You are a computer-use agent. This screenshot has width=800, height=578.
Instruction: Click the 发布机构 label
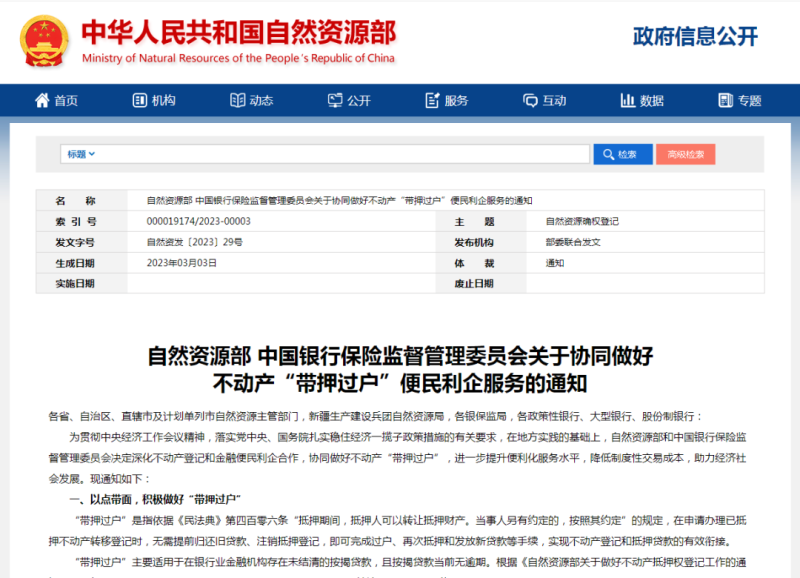(474, 242)
